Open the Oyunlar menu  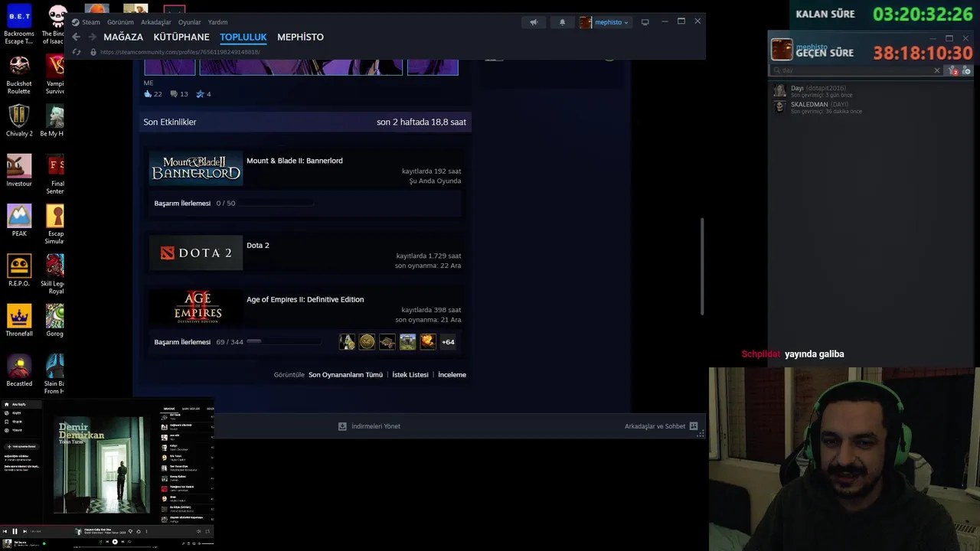pyautogui.click(x=189, y=22)
